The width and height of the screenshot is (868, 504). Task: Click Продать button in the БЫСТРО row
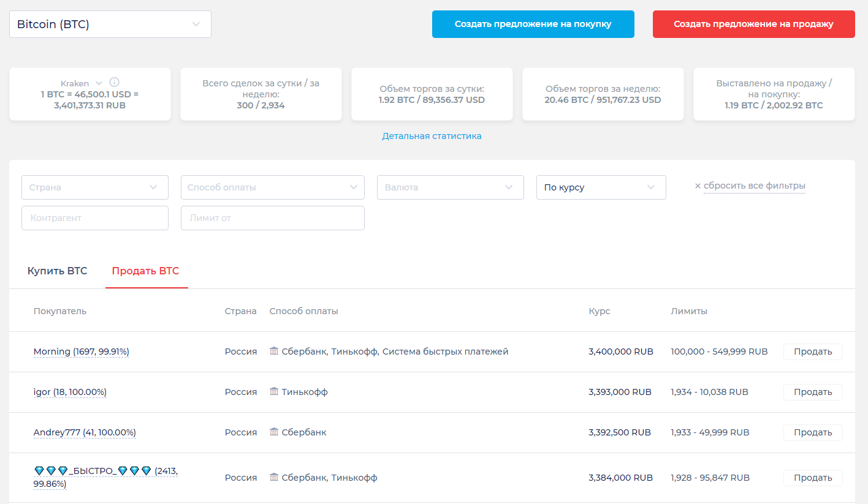[x=813, y=478]
